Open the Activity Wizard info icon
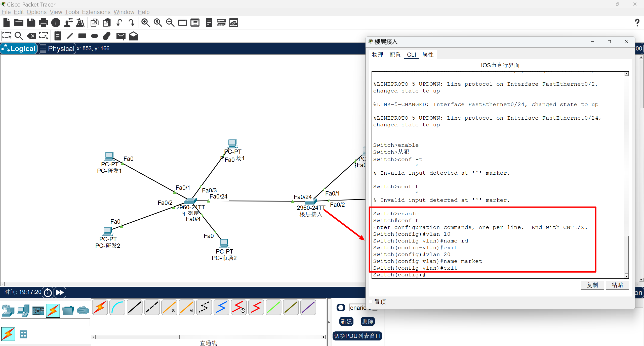Image resolution: width=644 pixels, height=346 pixels. (56, 23)
